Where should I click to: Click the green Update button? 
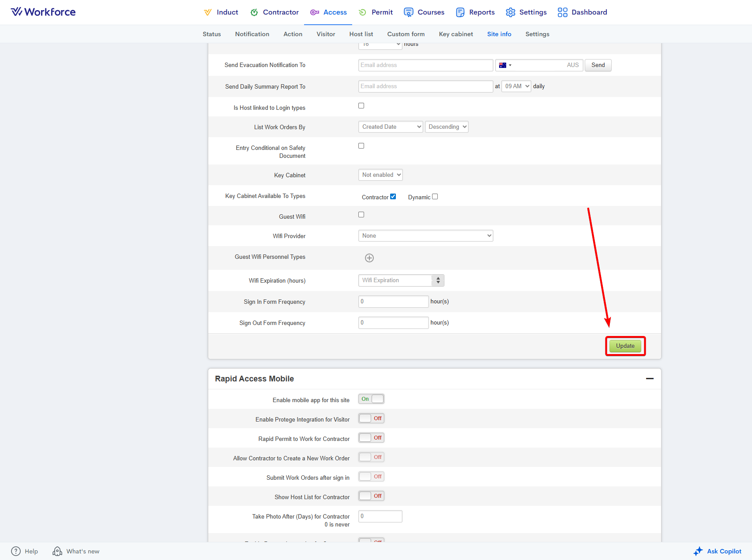coord(625,346)
